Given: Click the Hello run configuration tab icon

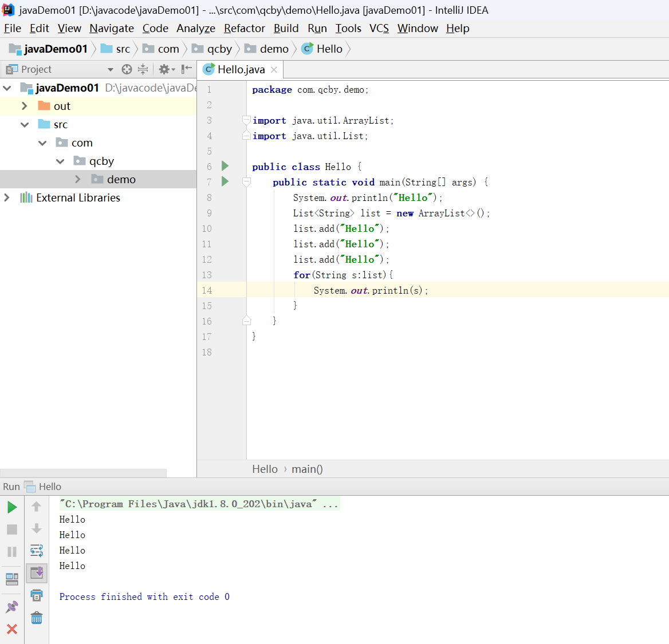Looking at the screenshot, I should pyautogui.click(x=29, y=487).
